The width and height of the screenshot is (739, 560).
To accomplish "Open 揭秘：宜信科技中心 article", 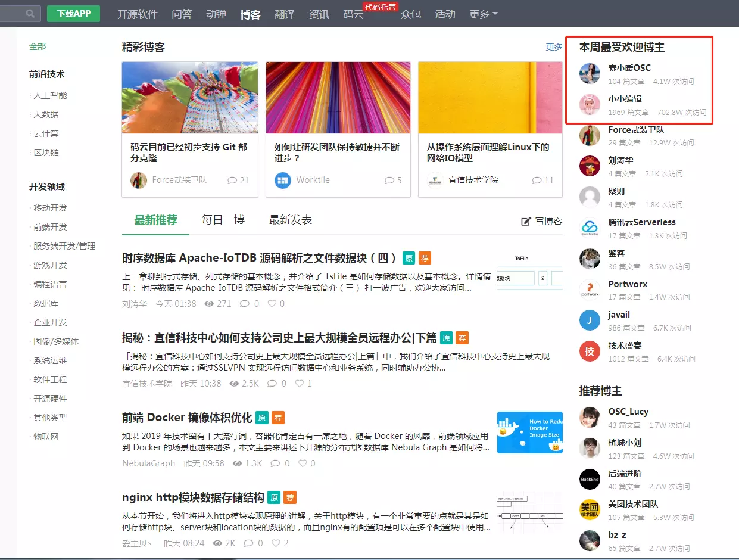I will pyautogui.click(x=279, y=338).
